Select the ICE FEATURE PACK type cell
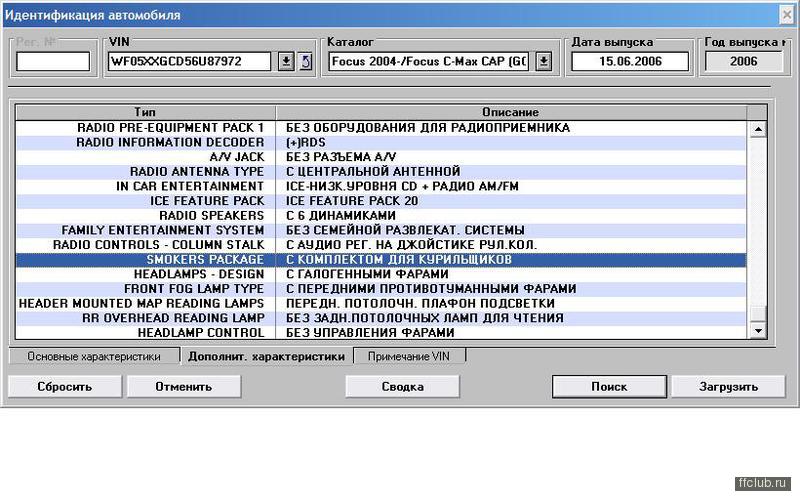The height and width of the screenshot is (500, 800). coord(145,201)
